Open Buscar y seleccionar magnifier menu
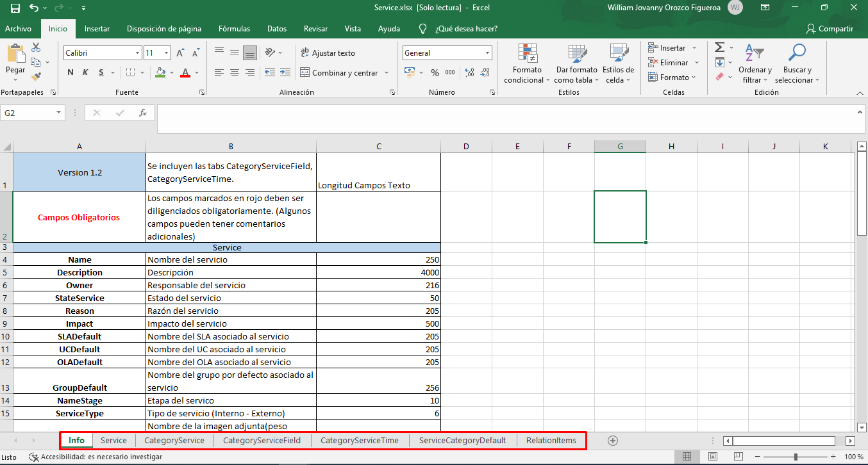 [x=797, y=64]
